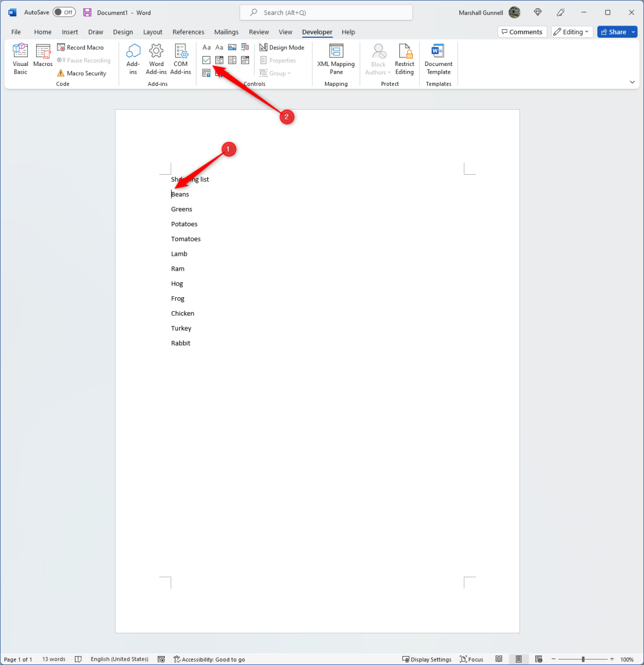Collapse the ribbon with the chevron
Viewport: 644px width, 665px height.
[x=632, y=82]
